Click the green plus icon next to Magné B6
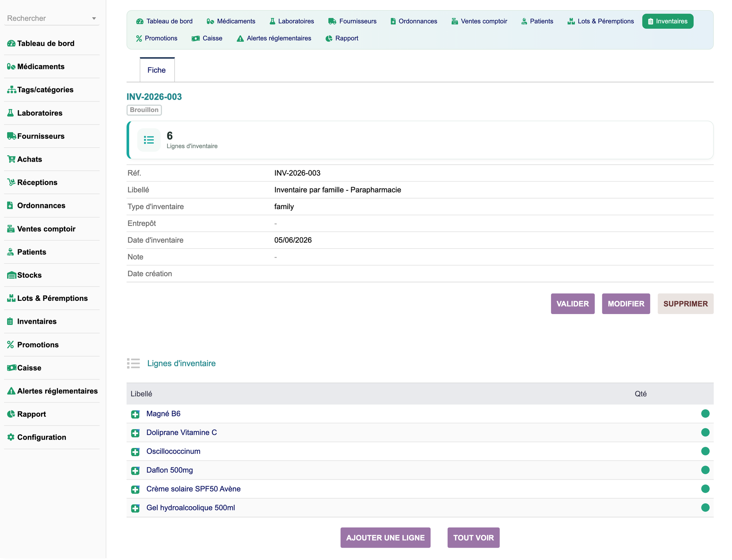Screen dimensions: 732x560 [x=135, y=414]
